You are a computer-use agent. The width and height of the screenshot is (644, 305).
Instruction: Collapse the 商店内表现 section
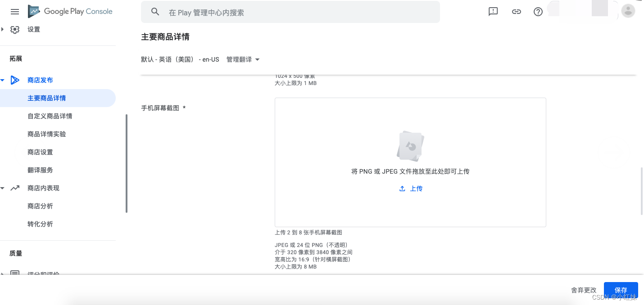click(3, 188)
